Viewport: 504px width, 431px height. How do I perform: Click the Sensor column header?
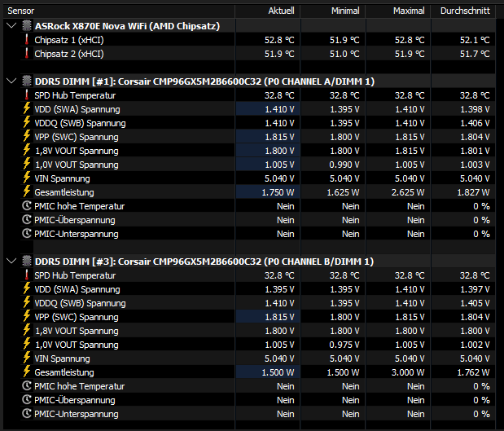[119, 11]
